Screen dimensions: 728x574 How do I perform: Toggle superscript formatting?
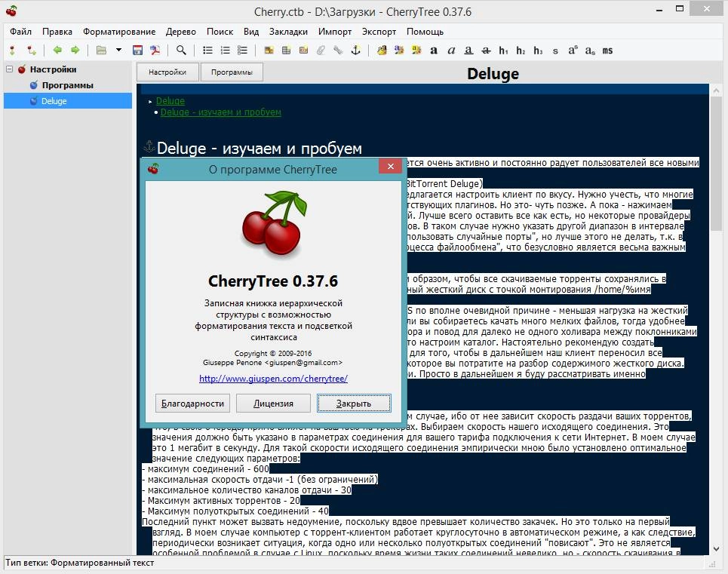coord(573,50)
